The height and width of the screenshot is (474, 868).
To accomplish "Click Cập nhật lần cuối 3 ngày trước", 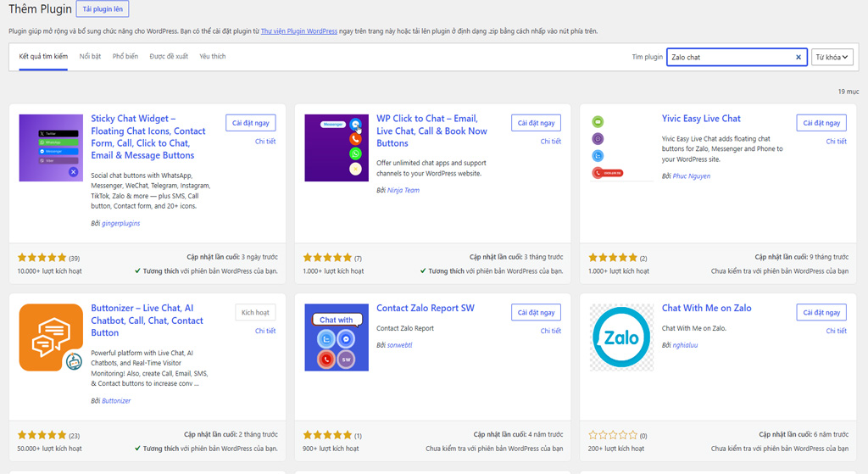I will tap(232, 257).
